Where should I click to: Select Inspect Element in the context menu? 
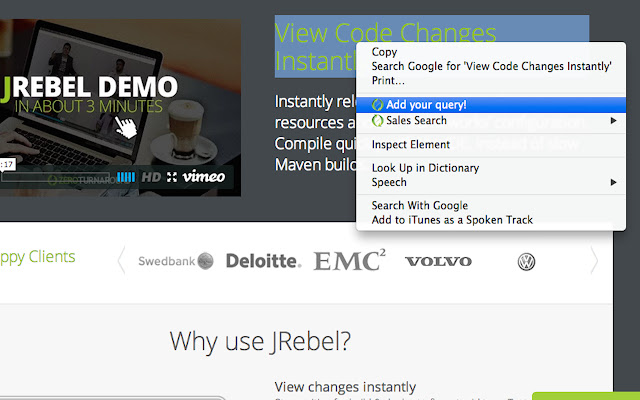coord(410,144)
